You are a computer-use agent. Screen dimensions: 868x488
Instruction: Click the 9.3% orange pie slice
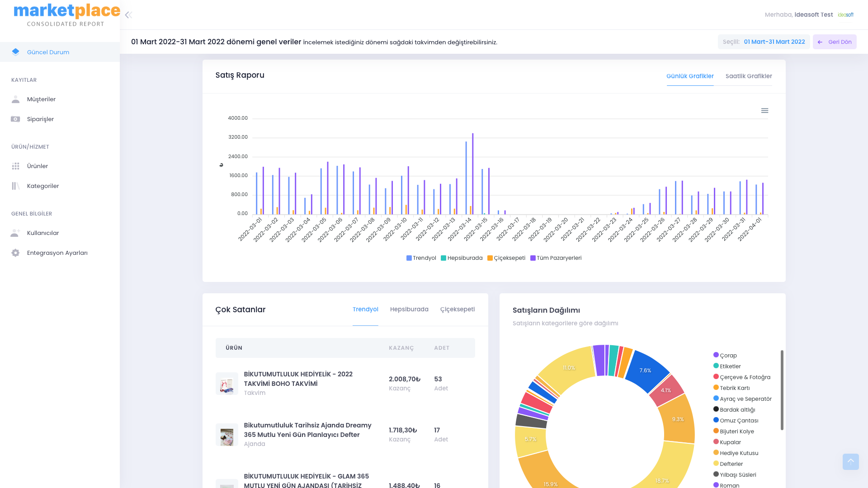(x=678, y=419)
